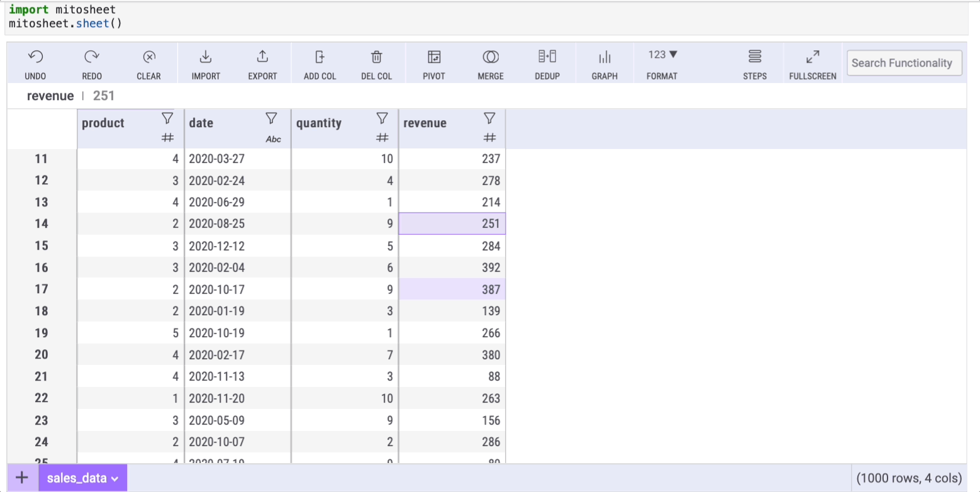Open filter for revenue column

(x=490, y=118)
